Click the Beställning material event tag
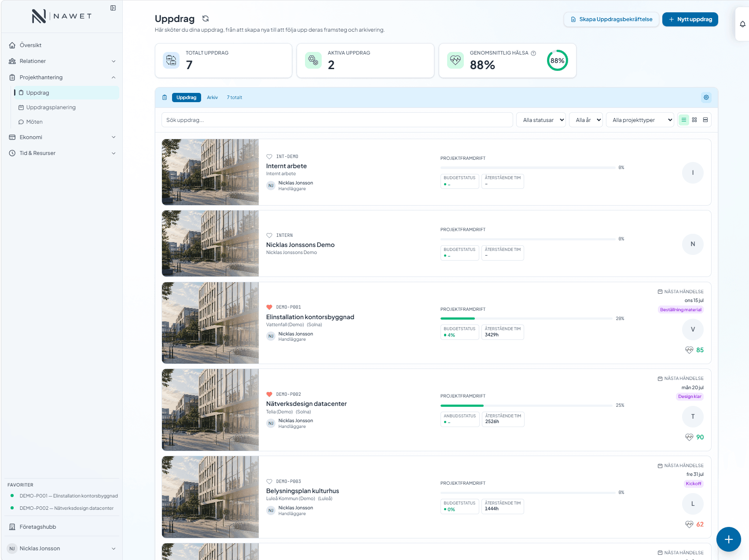Viewport: 749px width, 560px height. (680, 310)
